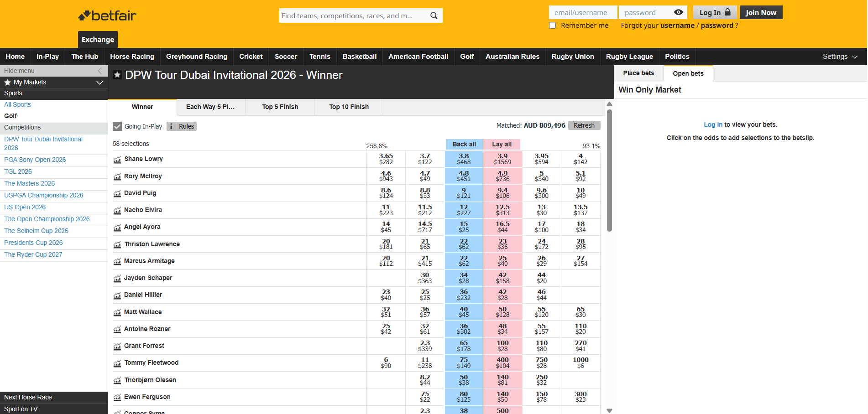Switch to the Top 5 Finish tab
This screenshot has width=868, height=414.
(280, 107)
